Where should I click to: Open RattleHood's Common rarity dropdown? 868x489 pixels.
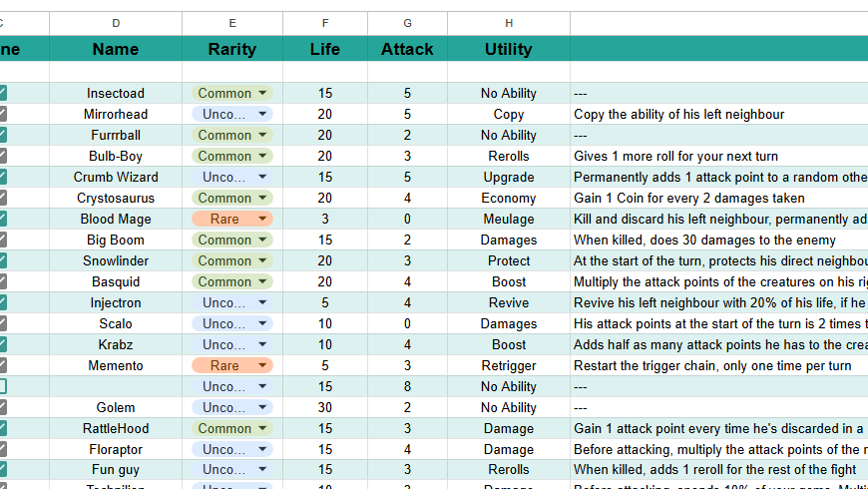[x=262, y=428]
